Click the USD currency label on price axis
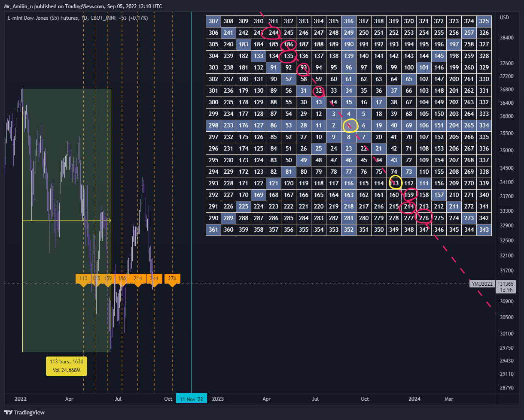Image resolution: width=524 pixels, height=420 pixels. tap(505, 18)
